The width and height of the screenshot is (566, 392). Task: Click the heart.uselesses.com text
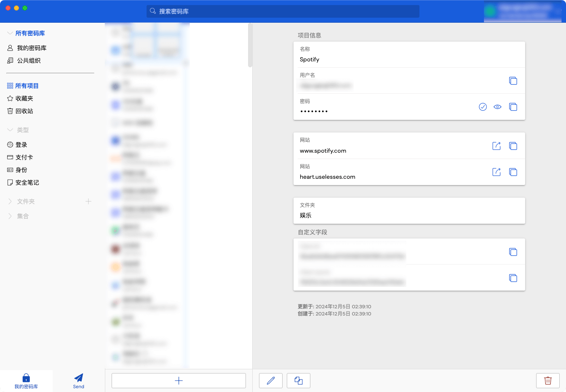tap(328, 177)
